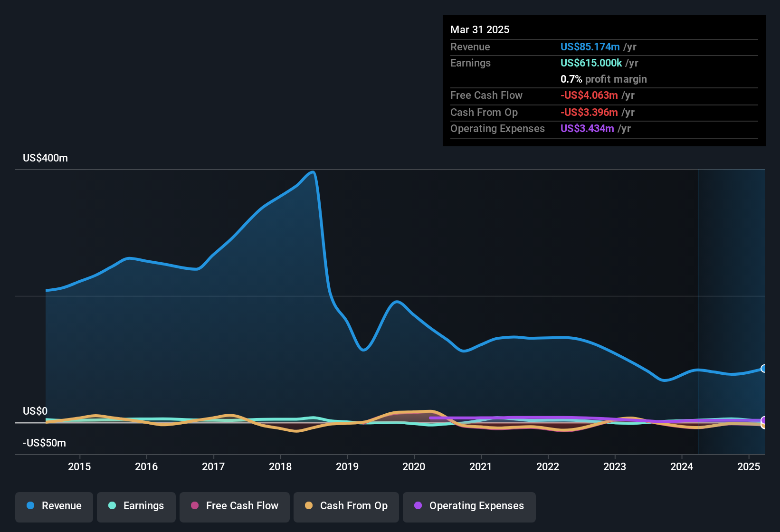Click the US$615.000k earnings value

tap(591, 63)
